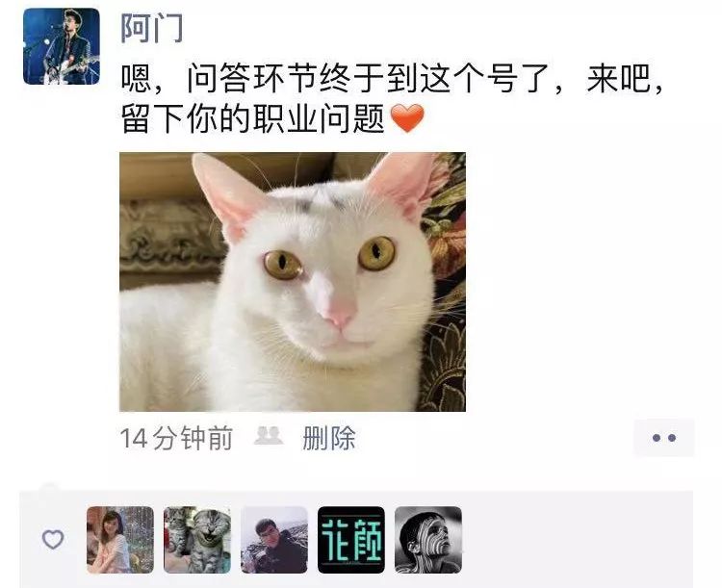Open the liker avatar of woman sitting
722x588 pixels.
pyautogui.click(x=120, y=540)
